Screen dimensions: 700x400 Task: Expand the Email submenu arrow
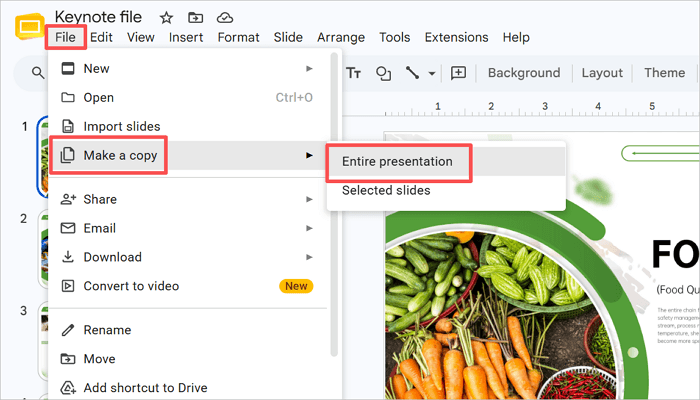309,228
